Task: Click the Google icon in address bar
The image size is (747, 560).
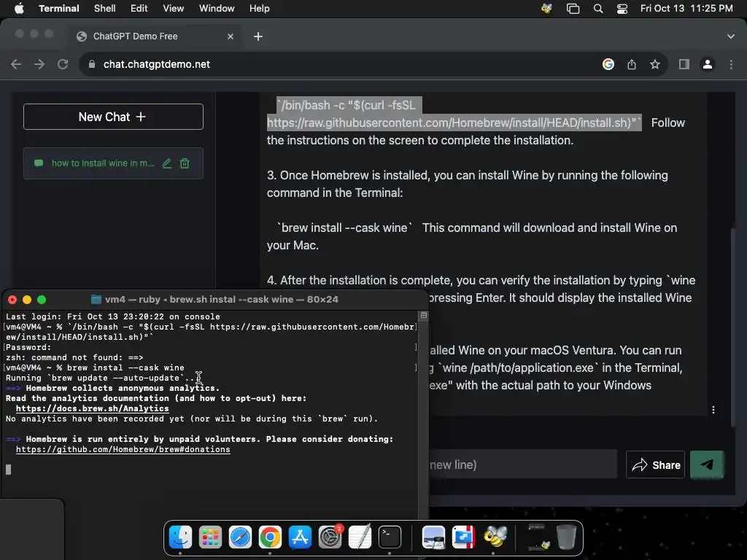Action: pos(608,64)
